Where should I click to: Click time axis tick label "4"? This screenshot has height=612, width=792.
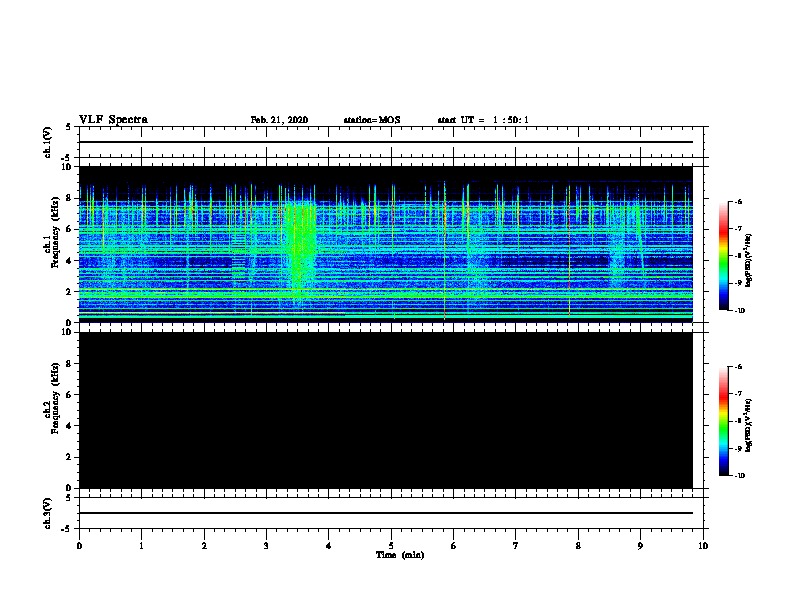[x=329, y=546]
